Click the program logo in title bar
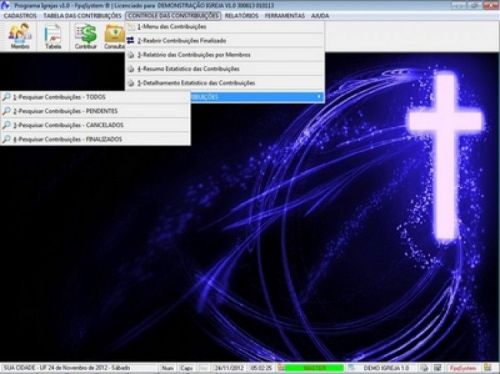 [5, 5]
